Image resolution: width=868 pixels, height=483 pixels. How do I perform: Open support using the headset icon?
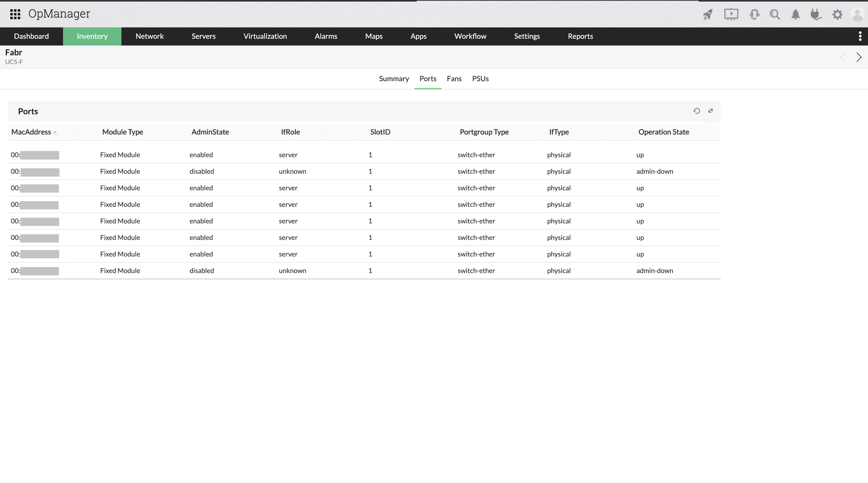[x=754, y=14]
